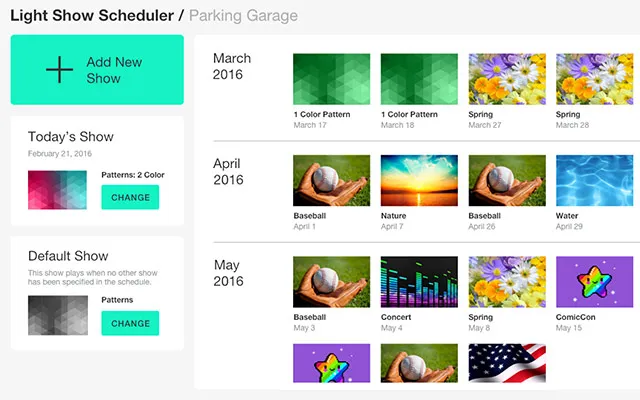Click the Parking Garage breadcrumb
Image resolution: width=640 pixels, height=400 pixels.
(x=243, y=16)
